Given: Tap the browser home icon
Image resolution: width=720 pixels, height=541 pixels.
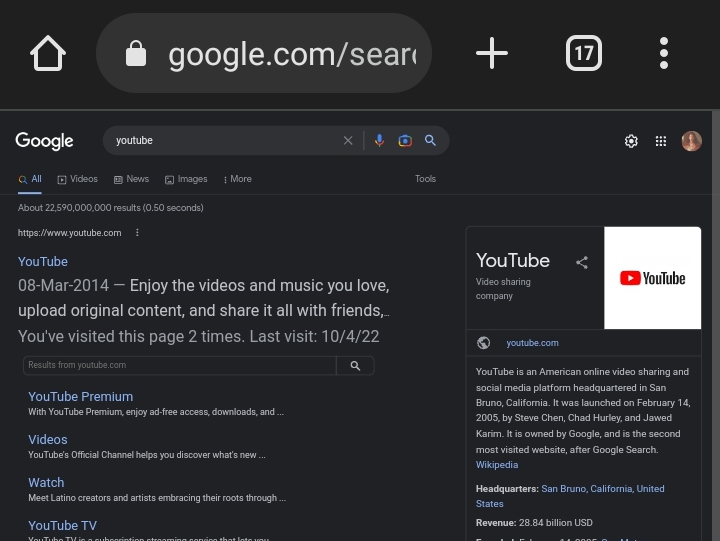Looking at the screenshot, I should coord(48,53).
